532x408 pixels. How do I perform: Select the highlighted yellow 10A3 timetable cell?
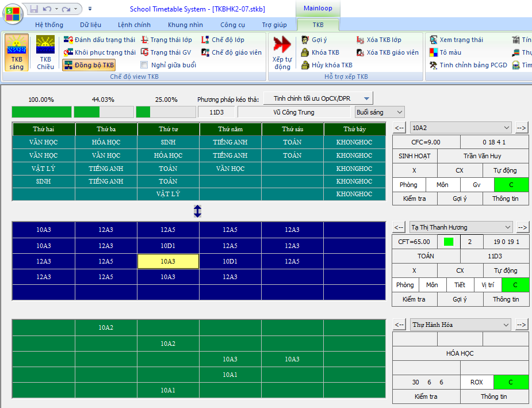click(168, 261)
